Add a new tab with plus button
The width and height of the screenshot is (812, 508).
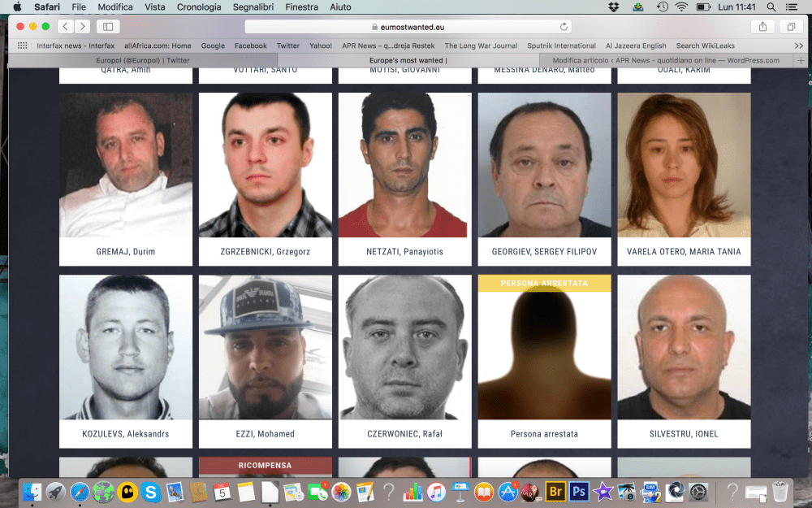coord(801,60)
